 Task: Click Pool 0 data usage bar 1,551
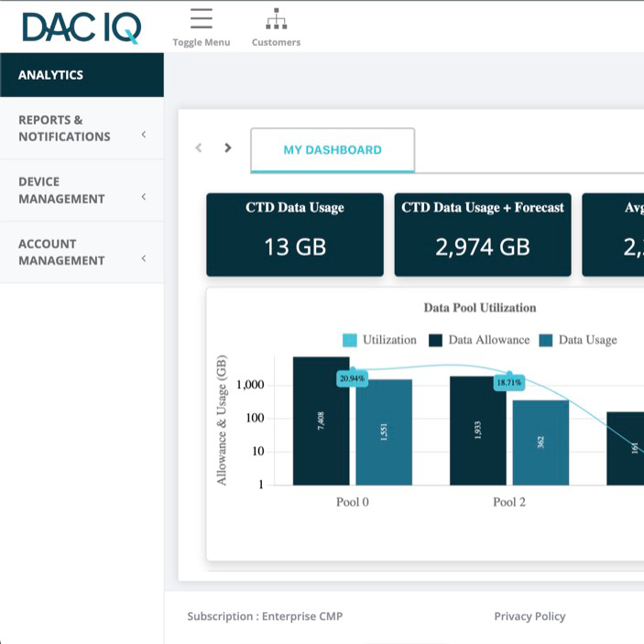tap(384, 432)
